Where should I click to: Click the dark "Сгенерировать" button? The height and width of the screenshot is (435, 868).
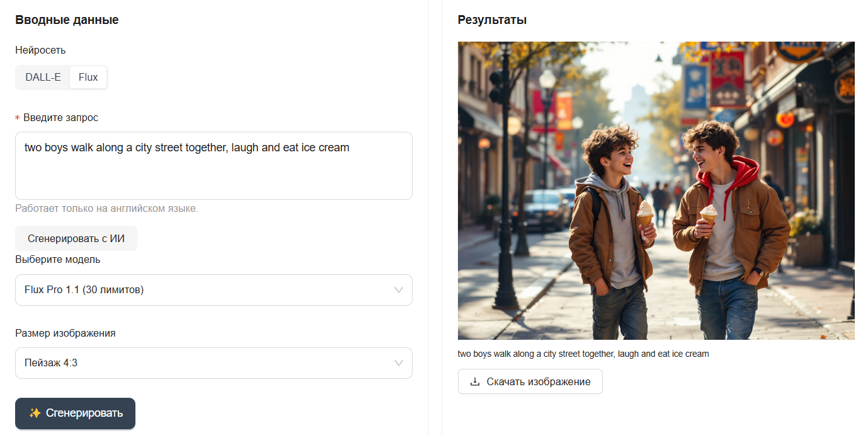(76, 414)
